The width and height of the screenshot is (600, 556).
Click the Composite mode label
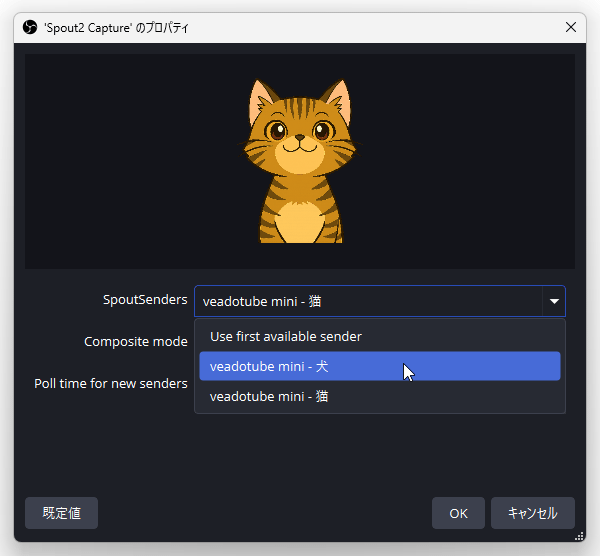[x=136, y=341]
